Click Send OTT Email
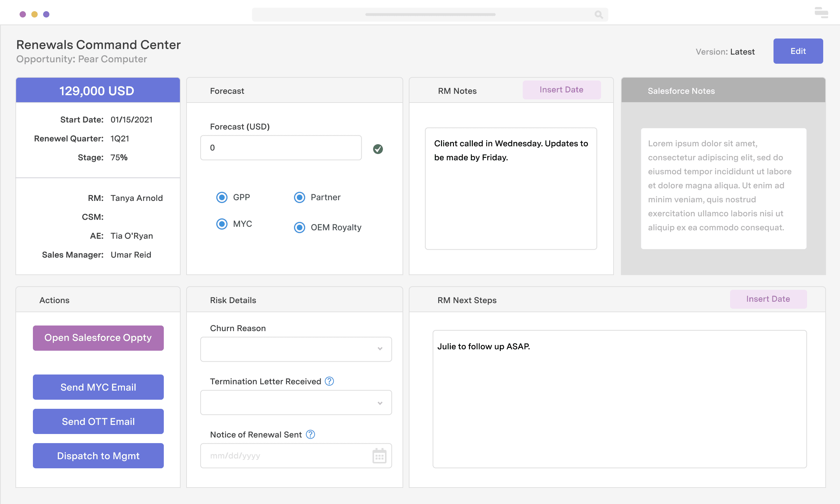 click(98, 421)
